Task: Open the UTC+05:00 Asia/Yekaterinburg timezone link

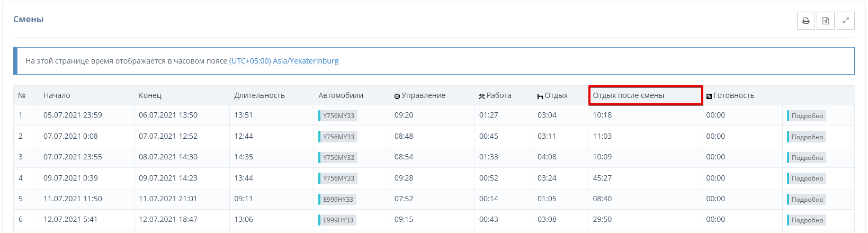Action: coord(283,61)
